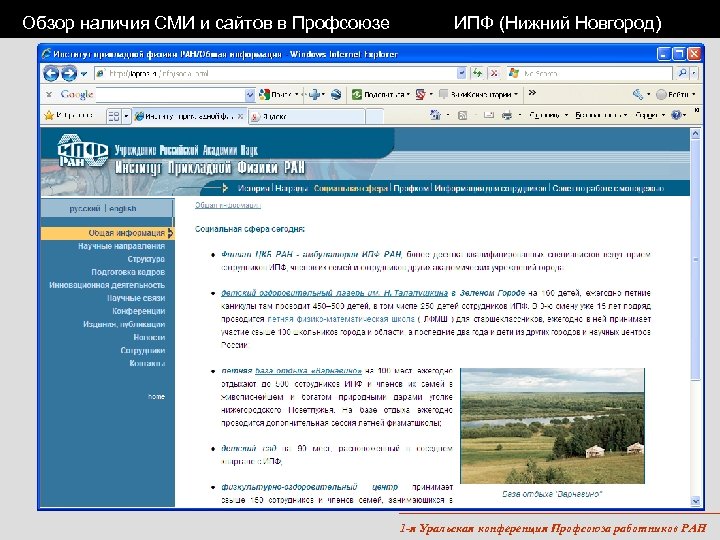Click the Home icon in command bar

[x=435, y=115]
